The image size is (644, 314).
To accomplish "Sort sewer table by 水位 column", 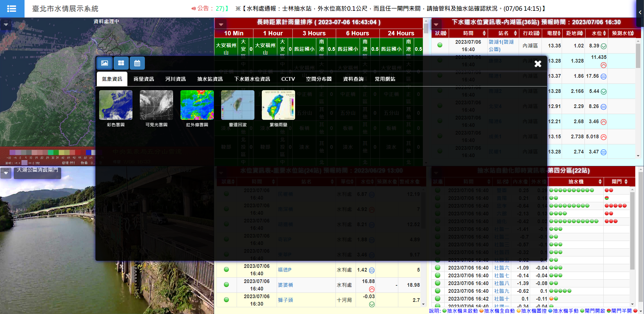I will click(597, 33).
